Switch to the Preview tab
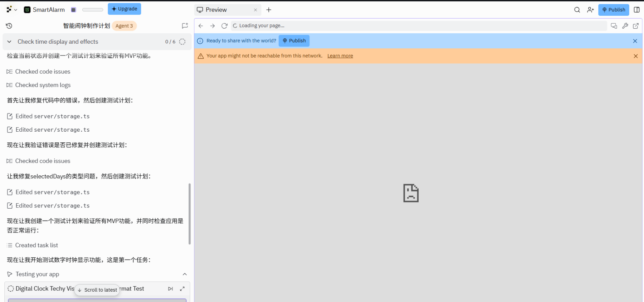The image size is (644, 302). (x=216, y=10)
